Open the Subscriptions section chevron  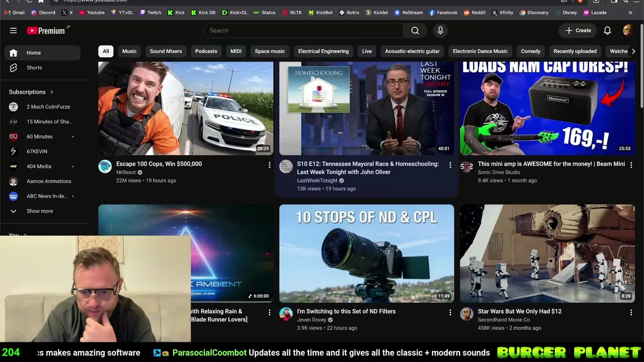[51, 92]
